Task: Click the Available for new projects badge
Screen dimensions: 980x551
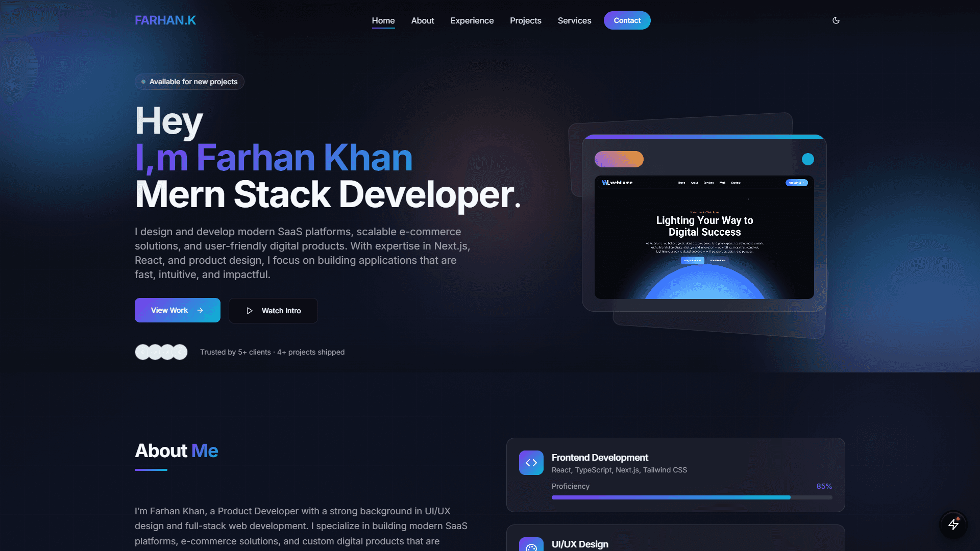Action: [x=189, y=81]
